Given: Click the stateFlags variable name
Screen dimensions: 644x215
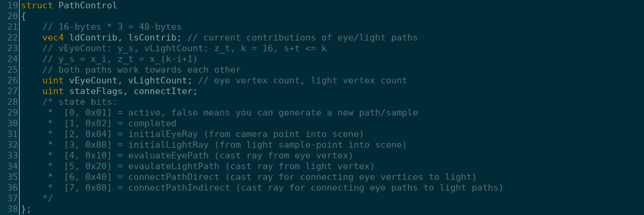Looking at the screenshot, I should tap(96, 91).
